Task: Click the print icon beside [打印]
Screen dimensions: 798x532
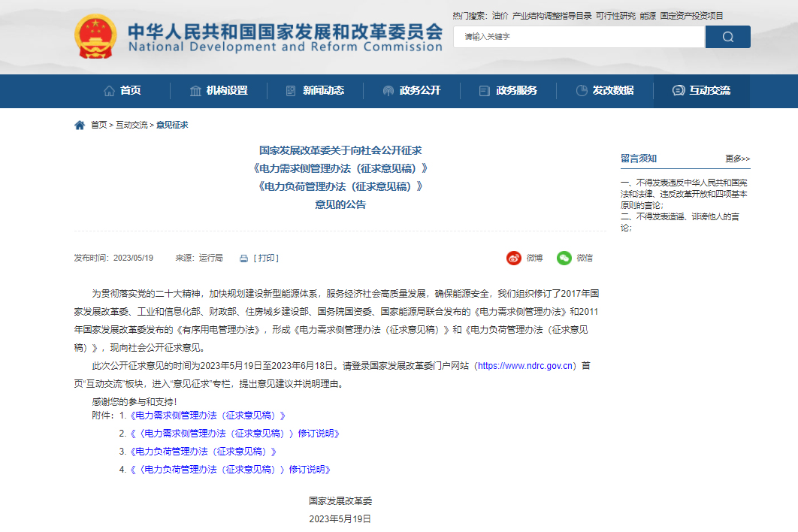Action: pos(242,258)
